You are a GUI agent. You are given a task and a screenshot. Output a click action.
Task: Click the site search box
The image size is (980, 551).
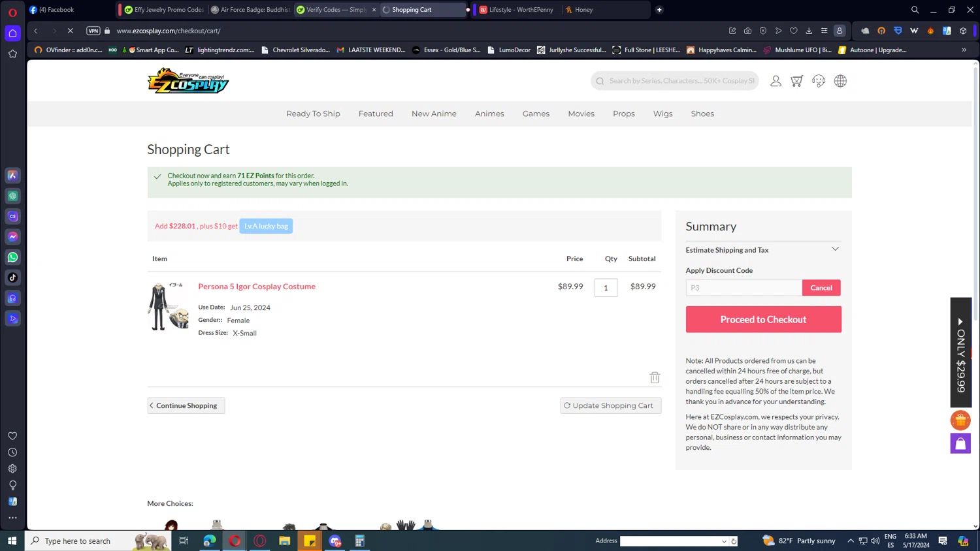click(x=674, y=81)
